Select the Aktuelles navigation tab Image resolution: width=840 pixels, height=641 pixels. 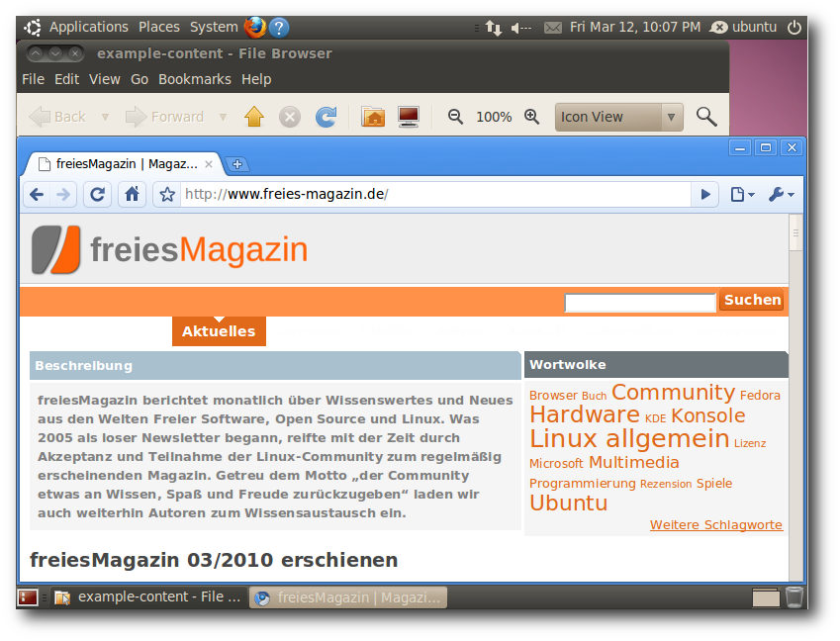219,331
